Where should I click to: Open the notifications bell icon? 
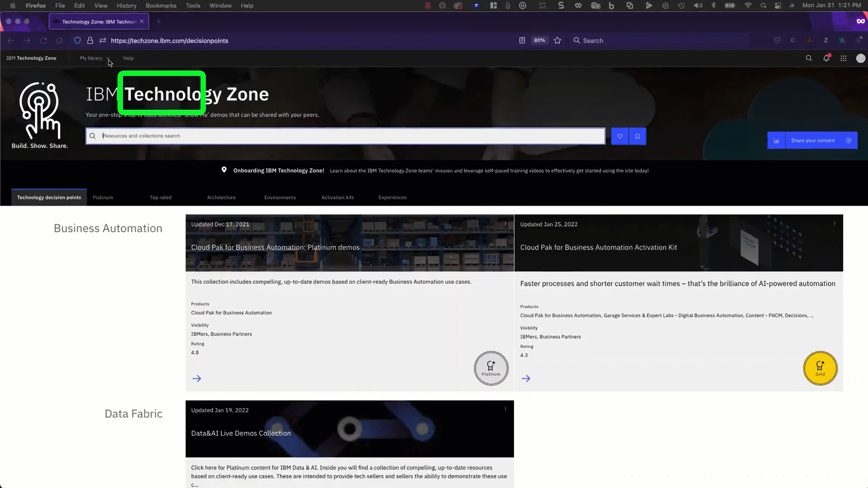[x=826, y=58]
